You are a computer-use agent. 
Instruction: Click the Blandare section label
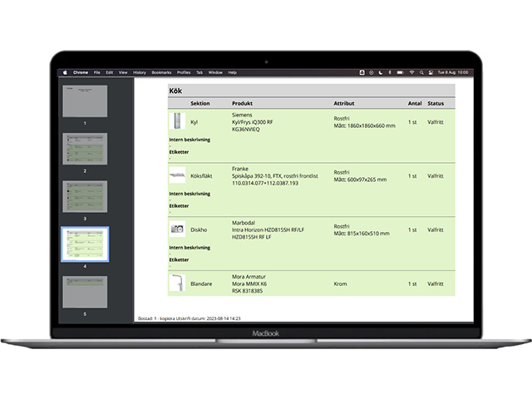point(201,283)
